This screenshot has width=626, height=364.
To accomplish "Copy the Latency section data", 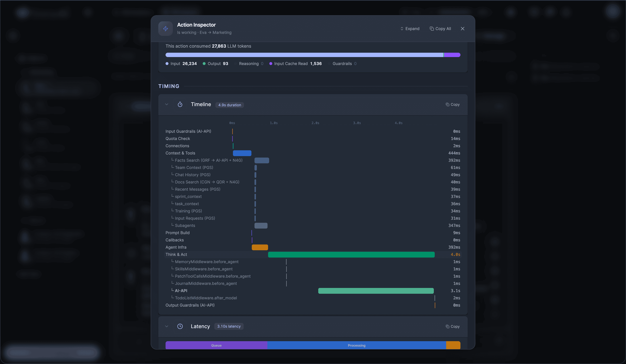I will (x=452, y=327).
